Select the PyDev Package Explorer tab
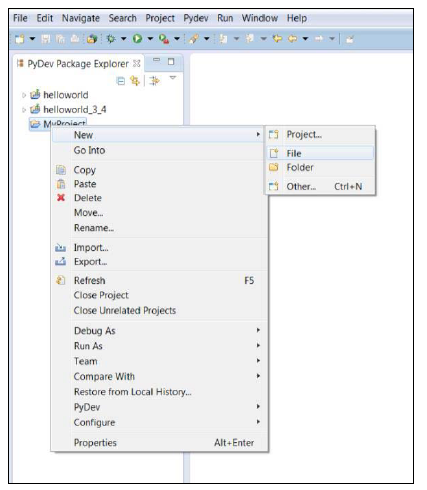Screen dimensions: 427x490 point(78,64)
